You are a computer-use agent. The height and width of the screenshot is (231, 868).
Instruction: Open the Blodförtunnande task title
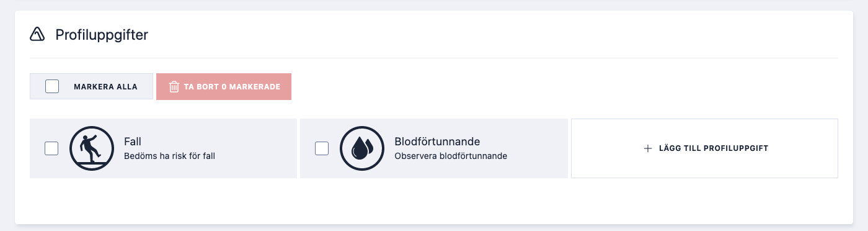click(437, 142)
